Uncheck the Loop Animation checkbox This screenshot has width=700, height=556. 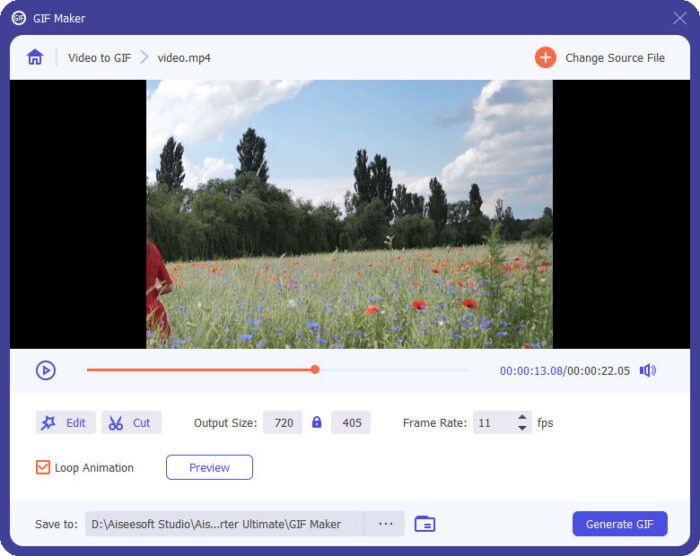[x=43, y=467]
